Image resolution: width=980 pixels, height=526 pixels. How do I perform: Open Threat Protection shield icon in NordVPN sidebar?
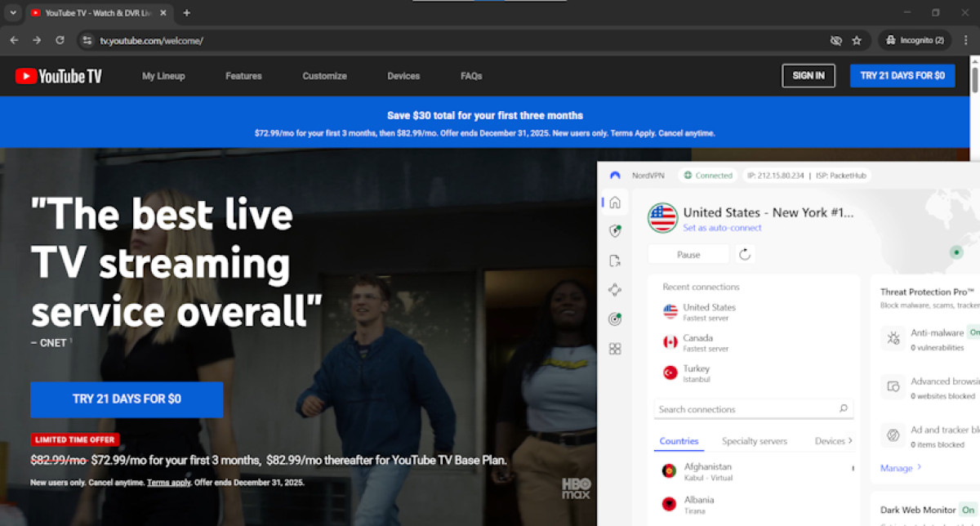(x=615, y=231)
